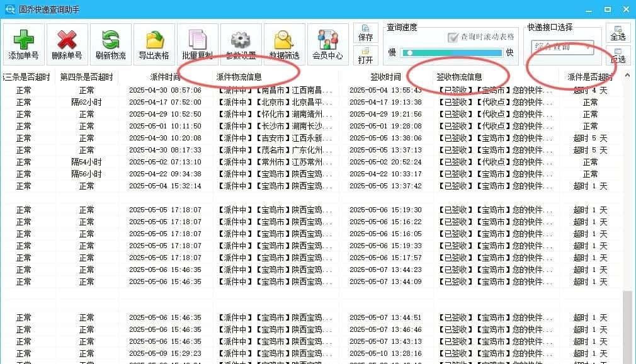Click the app logo in the title bar
The image size is (636, 364).
click(9, 9)
